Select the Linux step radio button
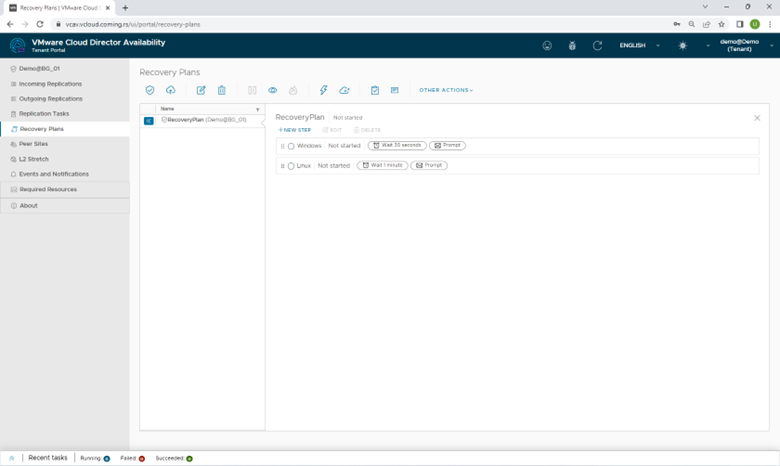Viewport: 780px width, 466px height. coord(291,166)
